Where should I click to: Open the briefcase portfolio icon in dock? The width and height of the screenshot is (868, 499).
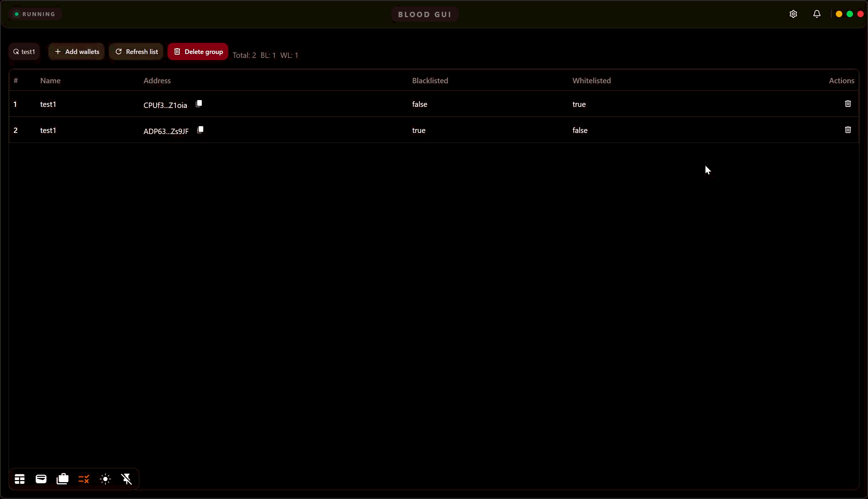tap(63, 479)
